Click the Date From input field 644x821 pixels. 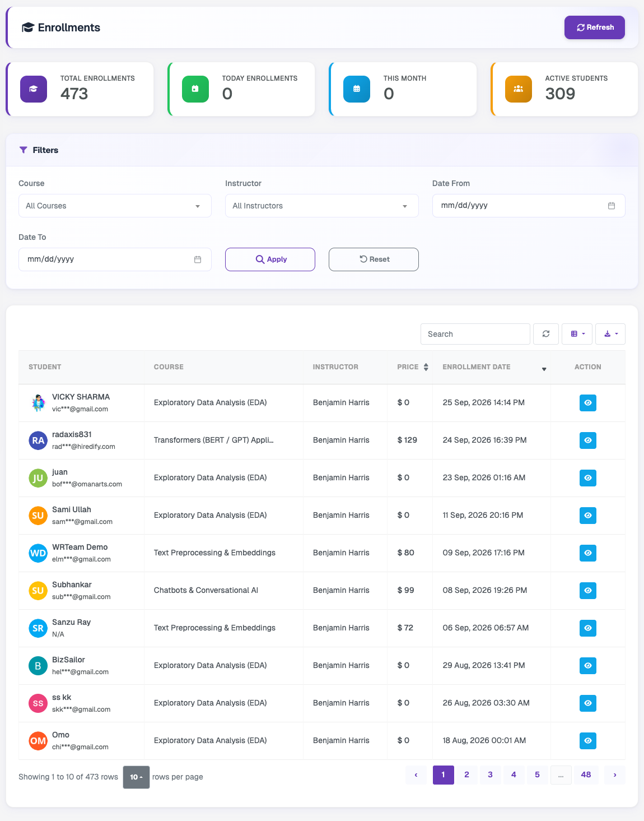pos(529,206)
